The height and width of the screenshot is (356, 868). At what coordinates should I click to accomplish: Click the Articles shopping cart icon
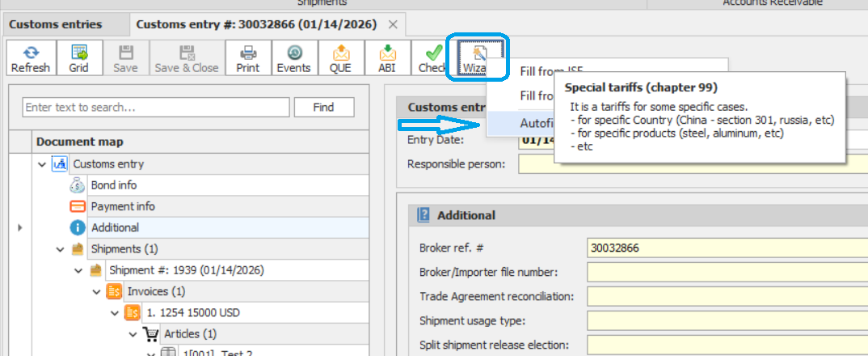150,334
